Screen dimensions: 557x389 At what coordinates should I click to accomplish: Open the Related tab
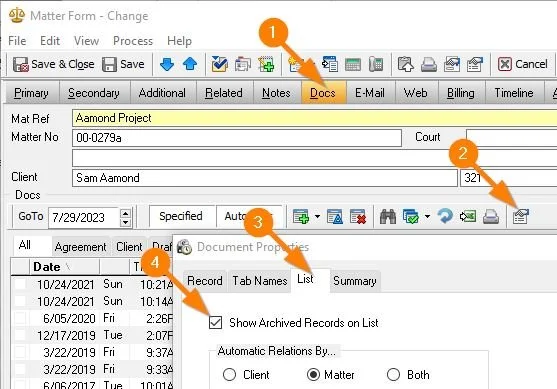224,93
